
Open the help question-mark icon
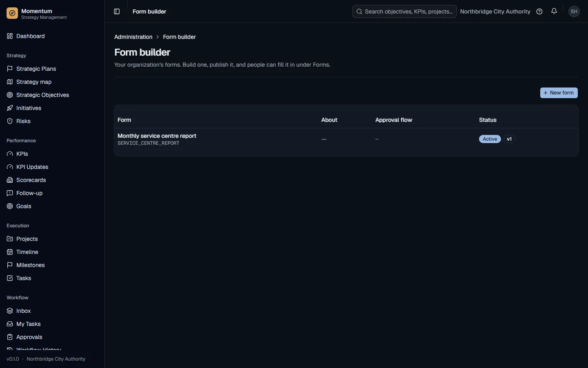coord(539,11)
